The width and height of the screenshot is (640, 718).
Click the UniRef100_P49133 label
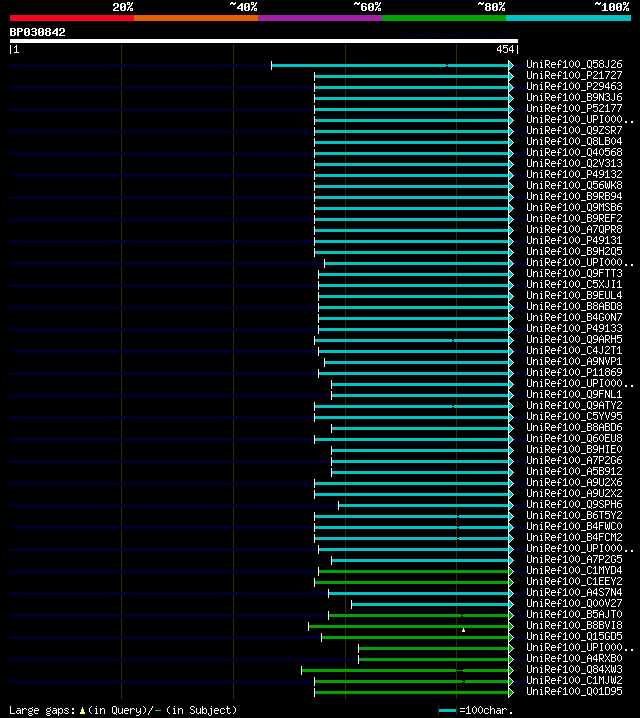574,328
